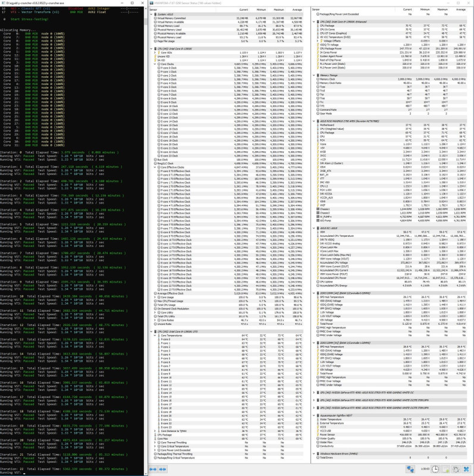This screenshot has height=476, width=474.
Task: Collapse the Core Temperatures tree
Action: (155, 336)
